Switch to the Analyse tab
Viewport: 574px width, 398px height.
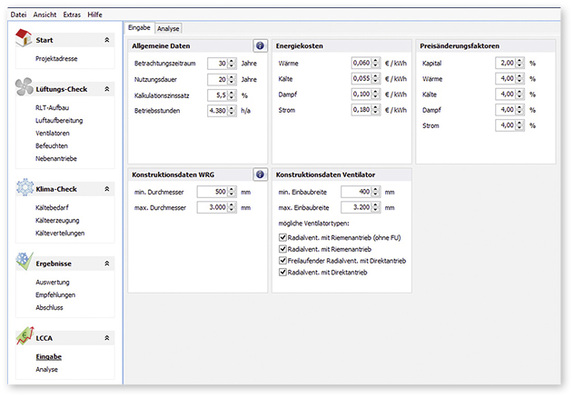coord(168,29)
